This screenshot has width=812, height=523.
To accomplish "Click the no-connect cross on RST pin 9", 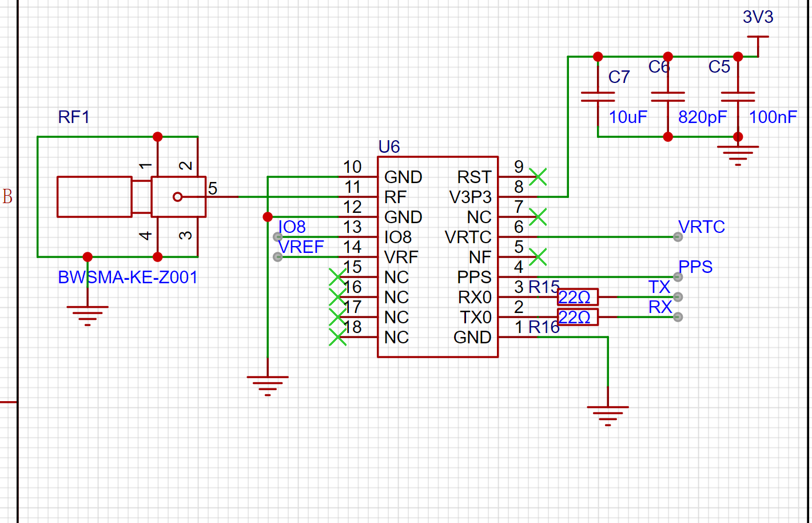I will pos(538,177).
